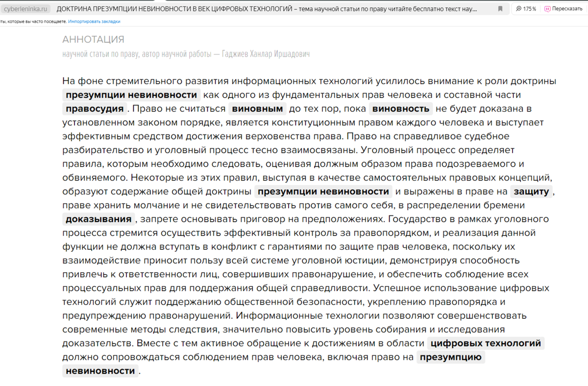
Task: Open the защиту keyword tag
Action: coord(532,191)
